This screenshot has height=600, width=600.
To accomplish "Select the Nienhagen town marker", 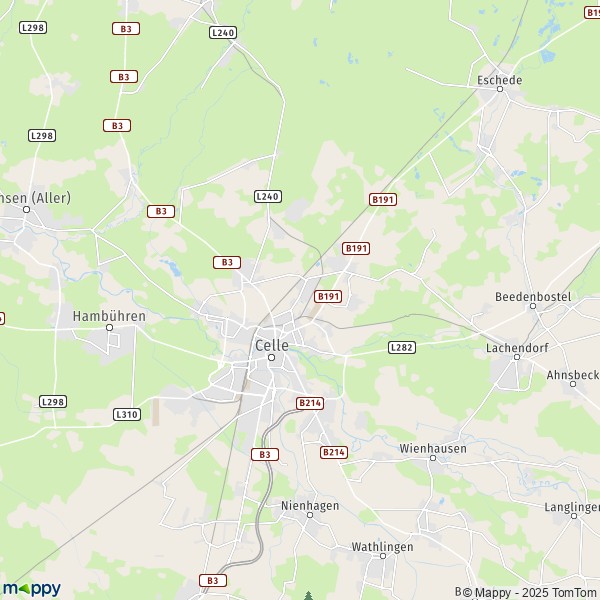I will coord(310,515).
